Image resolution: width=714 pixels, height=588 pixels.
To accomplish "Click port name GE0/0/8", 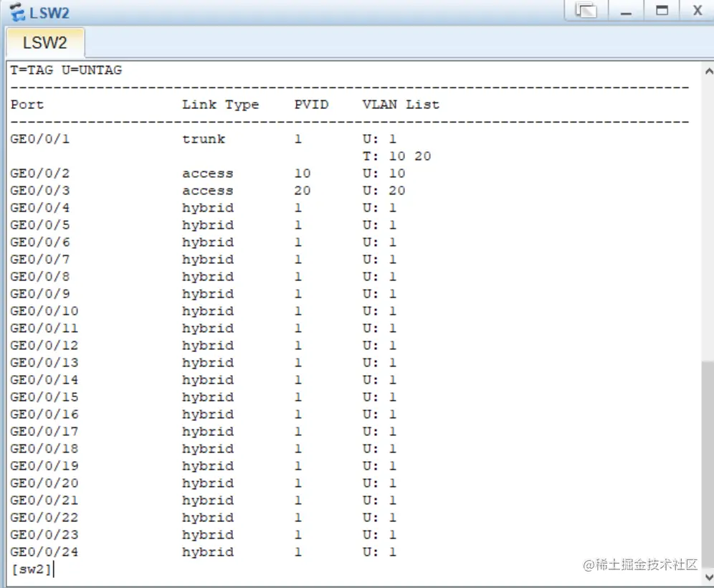I will 40,277.
